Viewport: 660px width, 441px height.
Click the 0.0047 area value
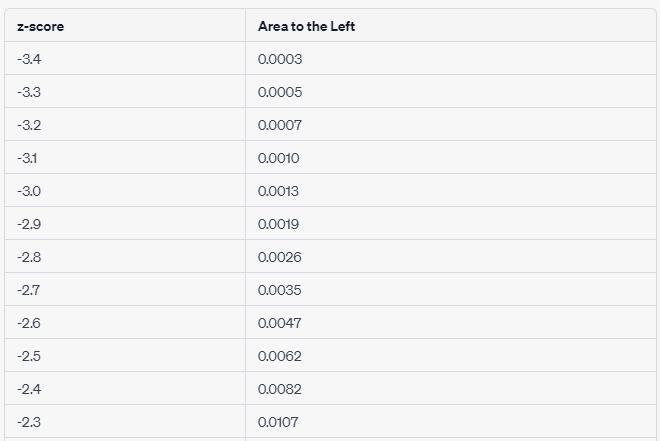(280, 323)
